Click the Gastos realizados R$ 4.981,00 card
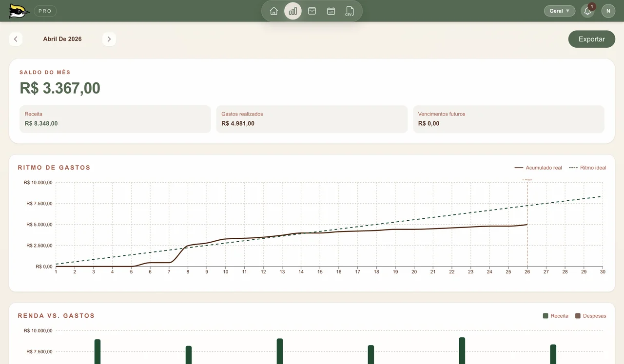The image size is (624, 364). coord(312,119)
